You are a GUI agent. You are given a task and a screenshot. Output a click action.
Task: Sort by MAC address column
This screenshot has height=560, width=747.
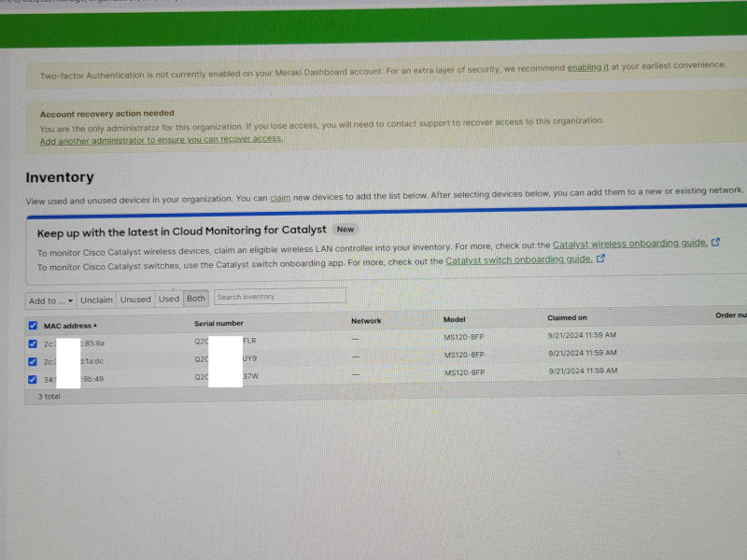[x=67, y=326]
